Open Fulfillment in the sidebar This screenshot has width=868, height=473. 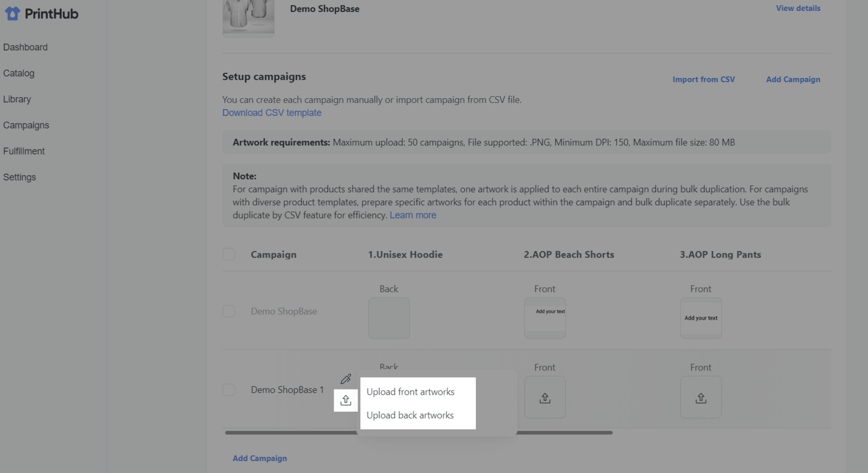click(x=24, y=151)
